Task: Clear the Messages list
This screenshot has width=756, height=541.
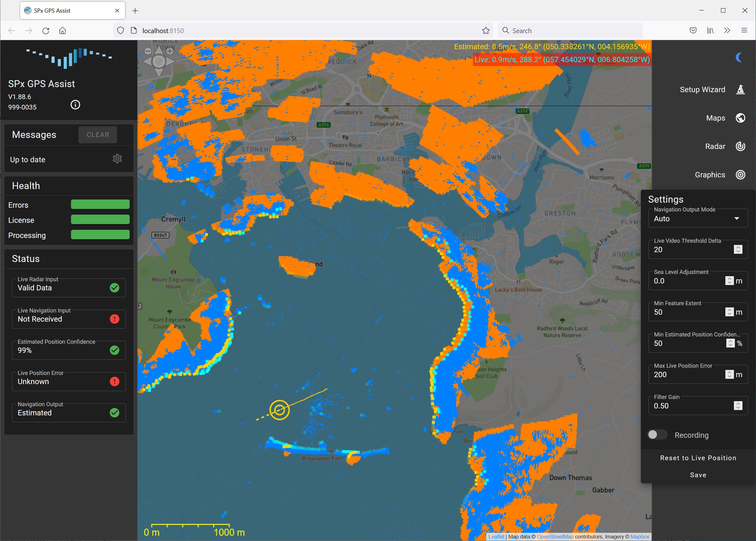Action: pyautogui.click(x=97, y=134)
